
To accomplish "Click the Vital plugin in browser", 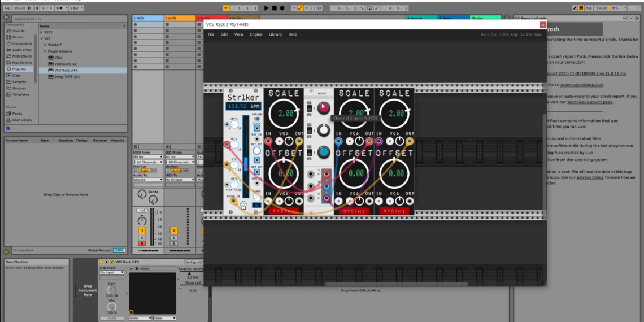I will [x=58, y=58].
